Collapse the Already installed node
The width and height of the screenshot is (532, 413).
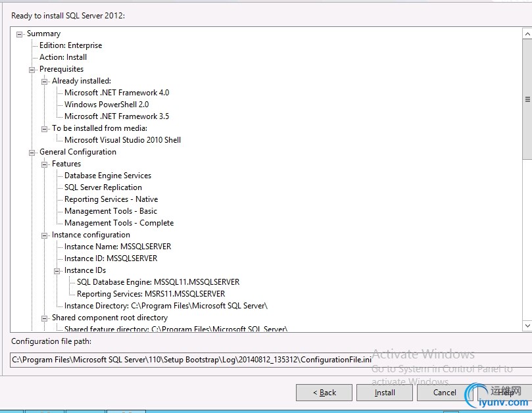pyautogui.click(x=45, y=82)
